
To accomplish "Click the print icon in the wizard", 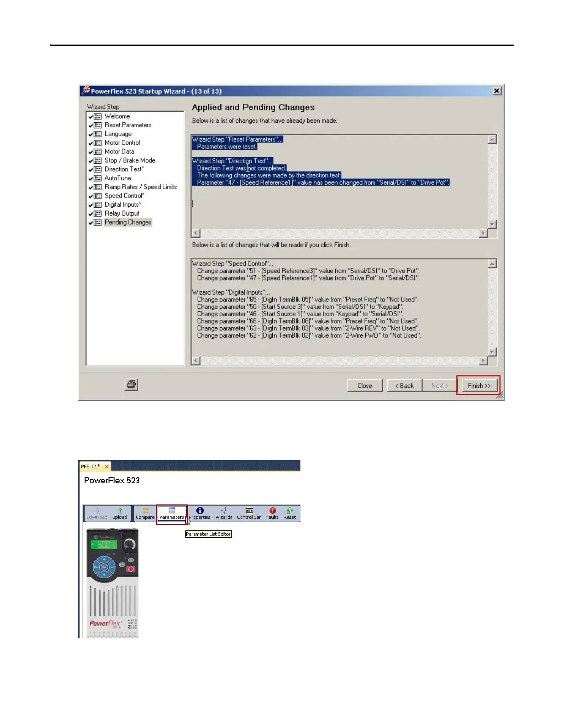I will coord(131,384).
